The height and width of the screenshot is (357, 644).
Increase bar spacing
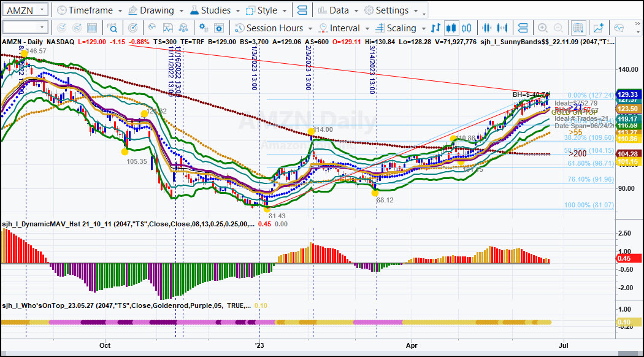point(502,28)
